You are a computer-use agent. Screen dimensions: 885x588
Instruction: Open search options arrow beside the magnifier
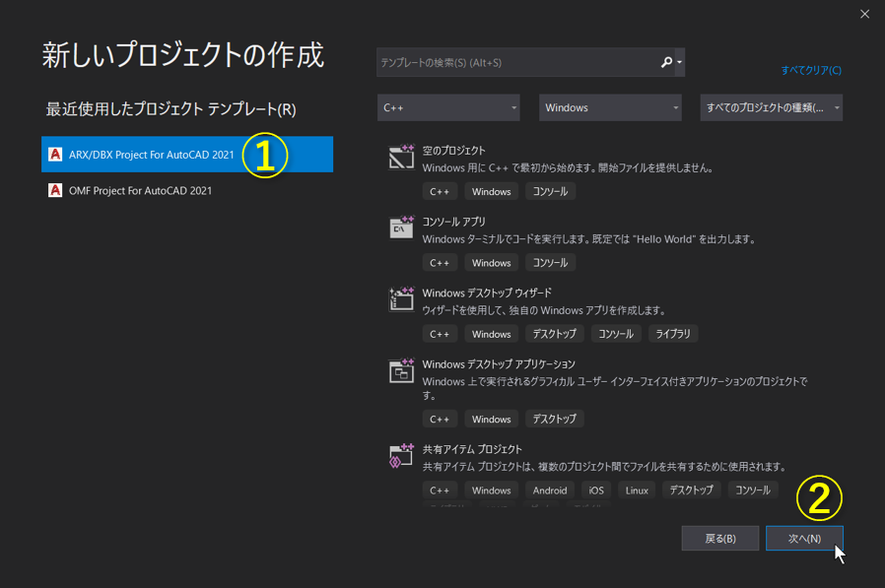tap(680, 62)
